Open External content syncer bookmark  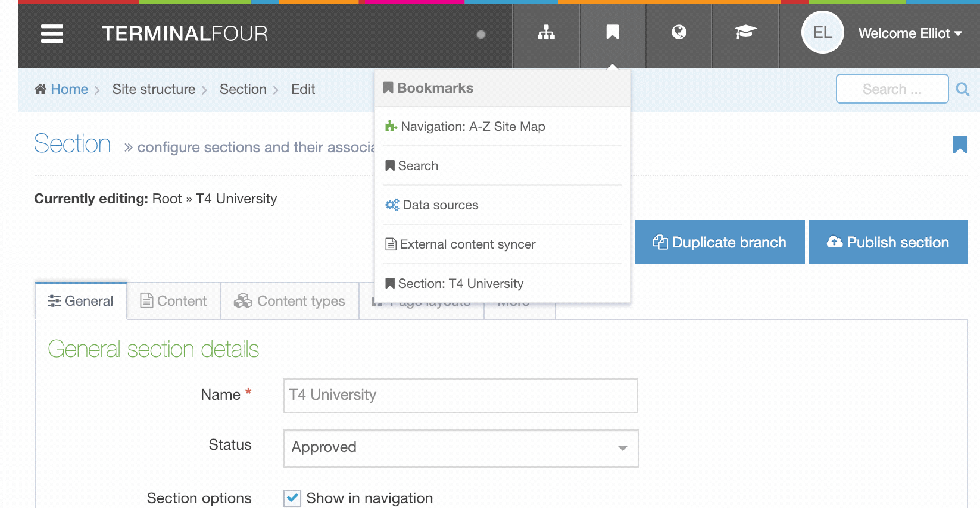pos(467,244)
